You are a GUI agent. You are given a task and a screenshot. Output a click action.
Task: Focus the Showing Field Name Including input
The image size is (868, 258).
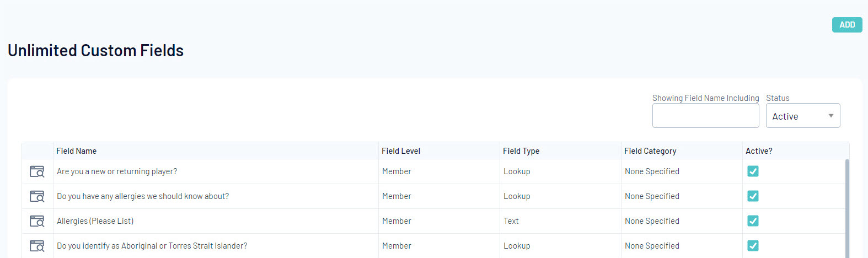(705, 116)
